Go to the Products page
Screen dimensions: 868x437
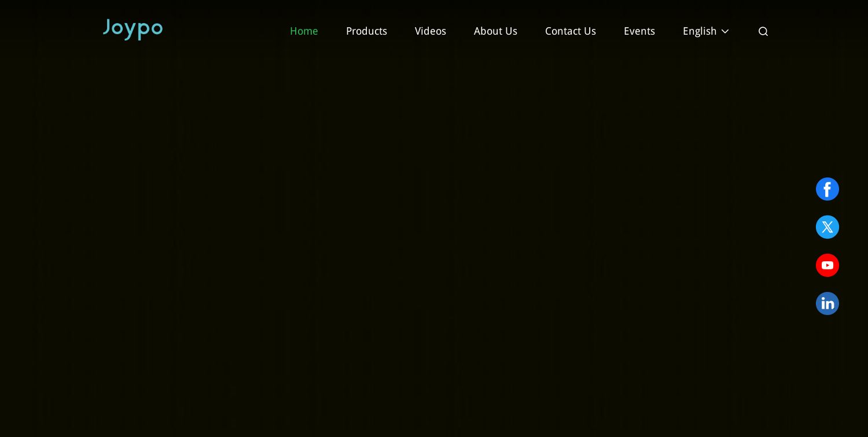366,31
